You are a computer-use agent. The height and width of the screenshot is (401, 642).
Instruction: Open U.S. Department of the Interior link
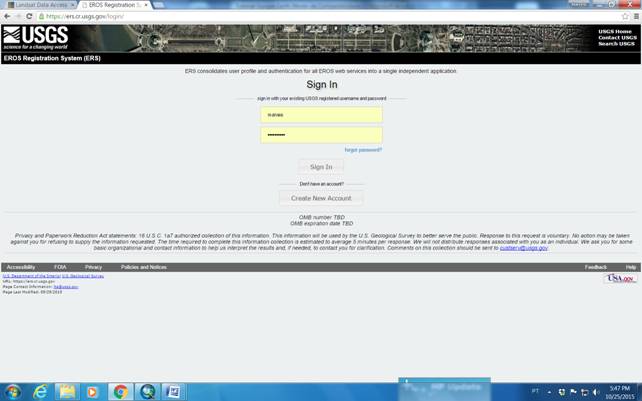pyautogui.click(x=32, y=276)
